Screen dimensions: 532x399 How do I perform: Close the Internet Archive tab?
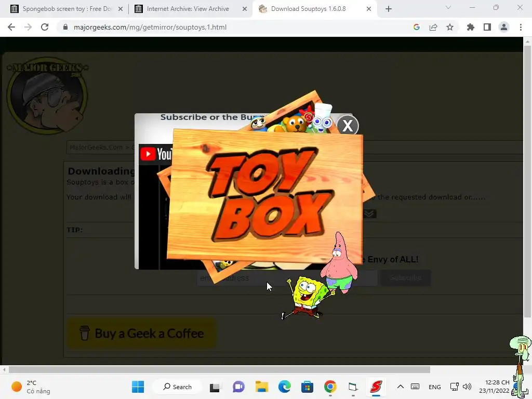[x=245, y=9]
